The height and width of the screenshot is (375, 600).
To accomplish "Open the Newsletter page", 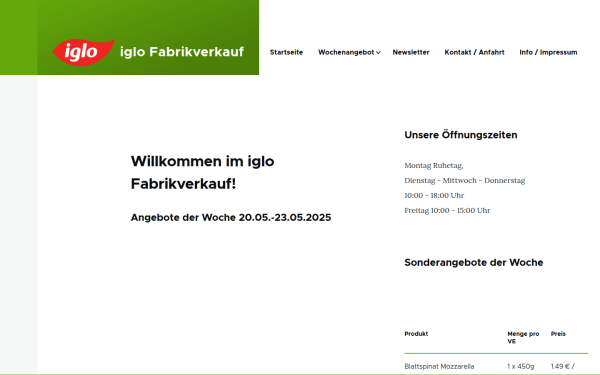I will coord(411,52).
